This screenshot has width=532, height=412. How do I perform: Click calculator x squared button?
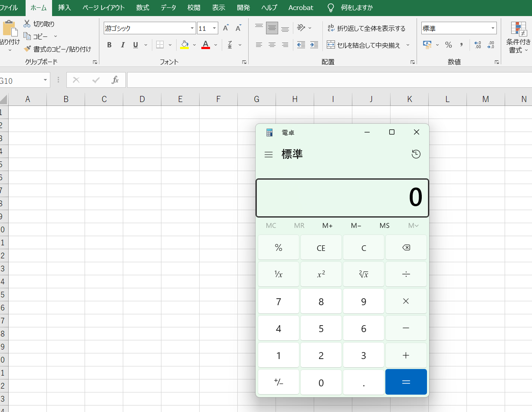(321, 274)
